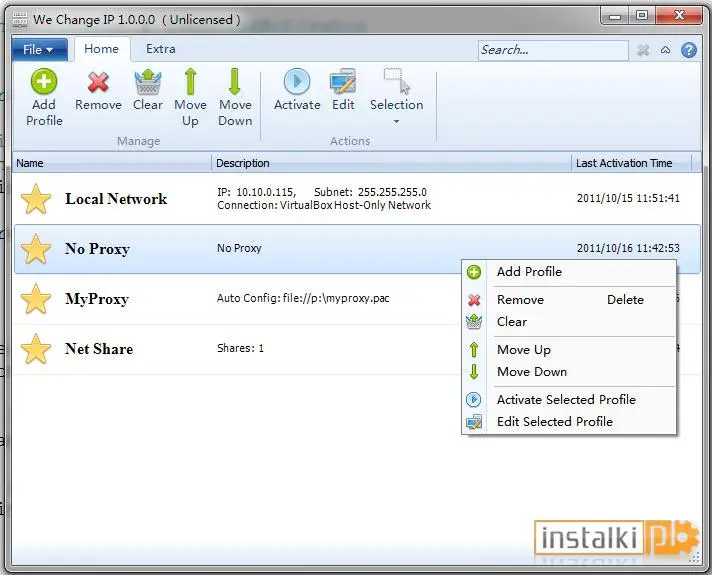Viewport: 712px width, 575px height.
Task: Click the Edit icon in ribbon
Action: pos(343,82)
